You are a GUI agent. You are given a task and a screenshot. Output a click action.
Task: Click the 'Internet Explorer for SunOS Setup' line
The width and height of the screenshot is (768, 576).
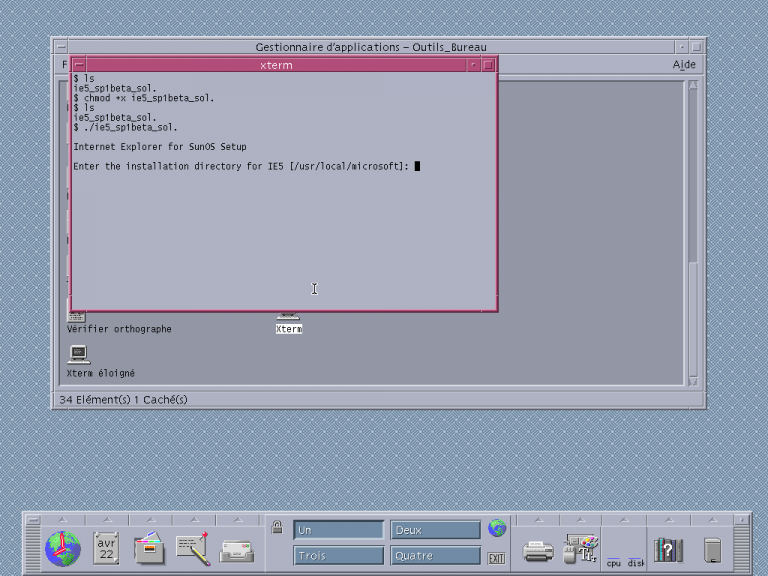160,146
